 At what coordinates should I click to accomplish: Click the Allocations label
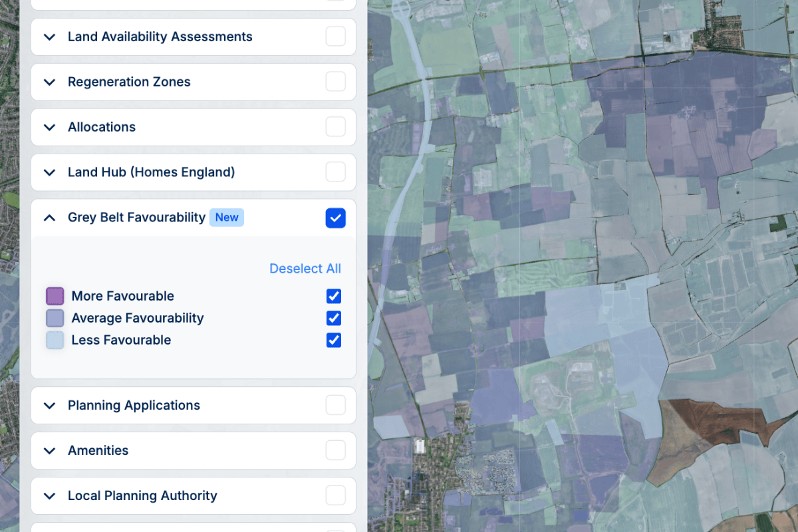[x=102, y=127]
